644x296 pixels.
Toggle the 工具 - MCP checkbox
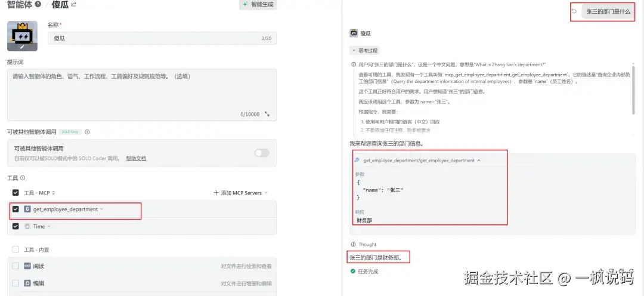[16, 192]
